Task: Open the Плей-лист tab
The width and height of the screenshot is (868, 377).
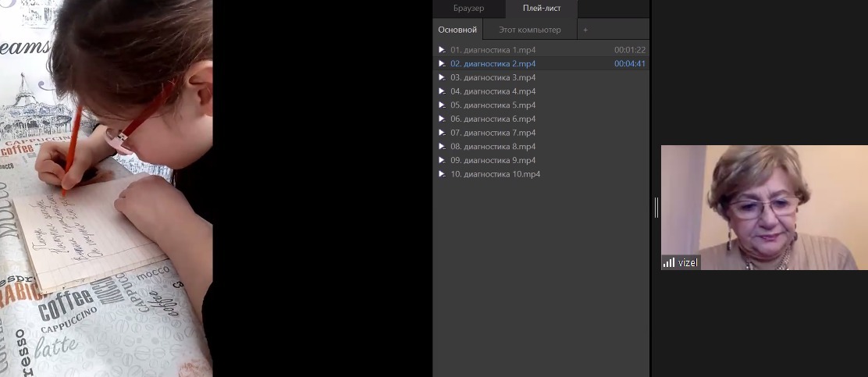Action: tap(542, 9)
